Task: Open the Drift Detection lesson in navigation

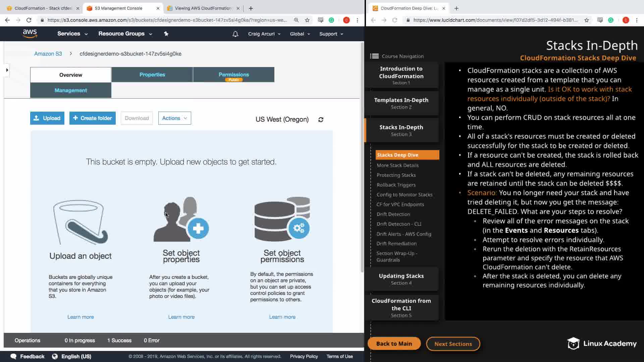Action: pyautogui.click(x=393, y=214)
